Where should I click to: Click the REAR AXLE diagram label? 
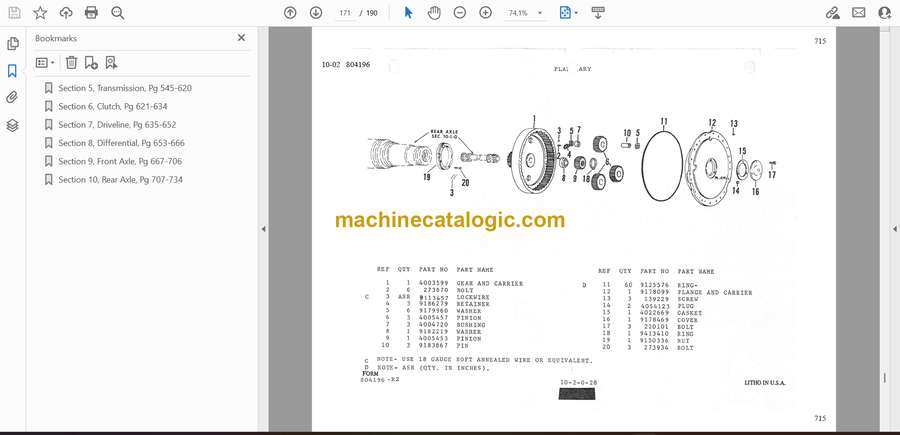(x=444, y=132)
